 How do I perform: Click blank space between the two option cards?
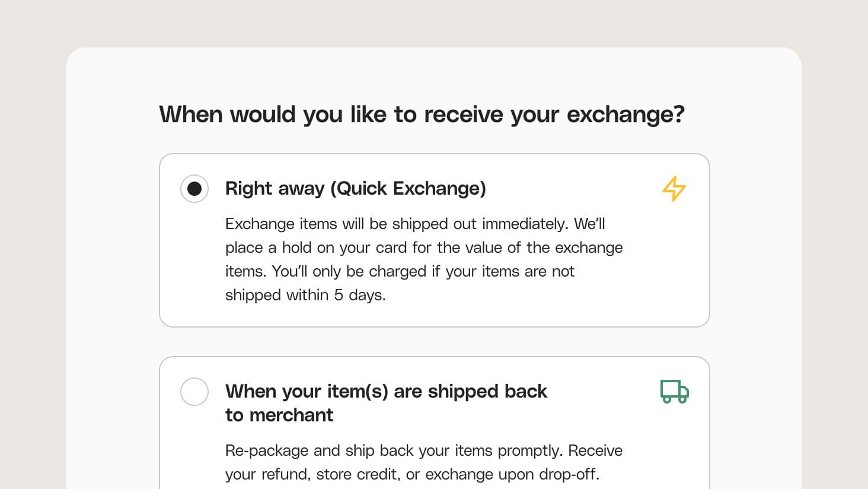pyautogui.click(x=434, y=342)
